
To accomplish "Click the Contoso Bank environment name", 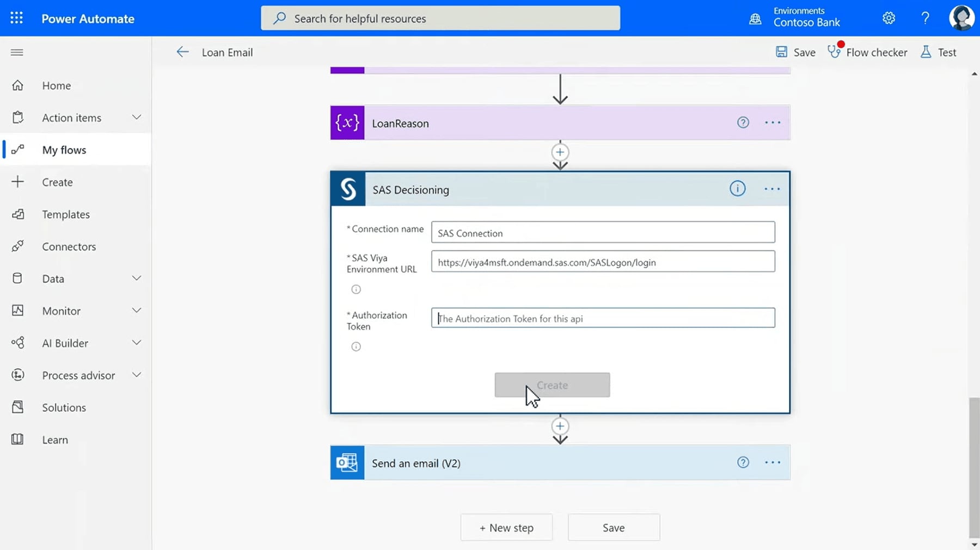I will coord(806,22).
